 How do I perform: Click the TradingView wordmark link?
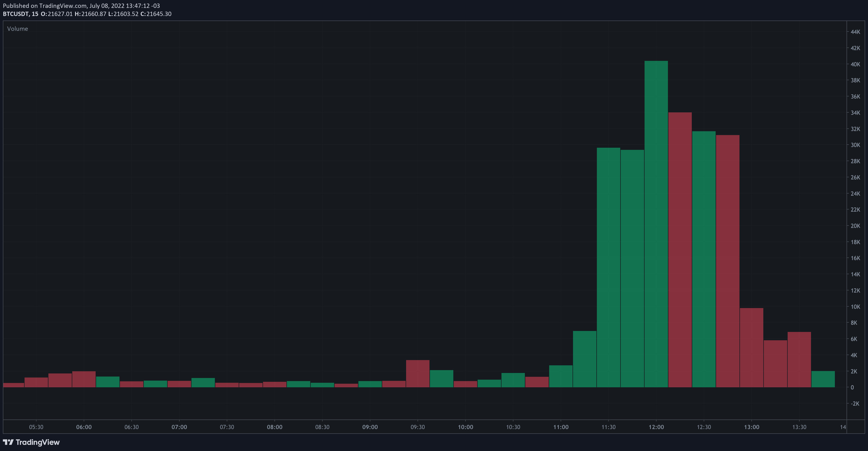tap(37, 442)
